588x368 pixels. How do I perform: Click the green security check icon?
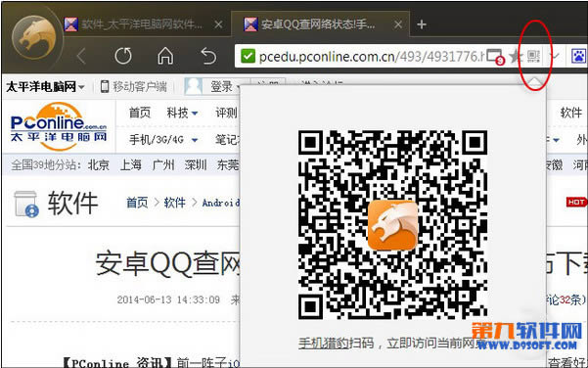(x=248, y=56)
